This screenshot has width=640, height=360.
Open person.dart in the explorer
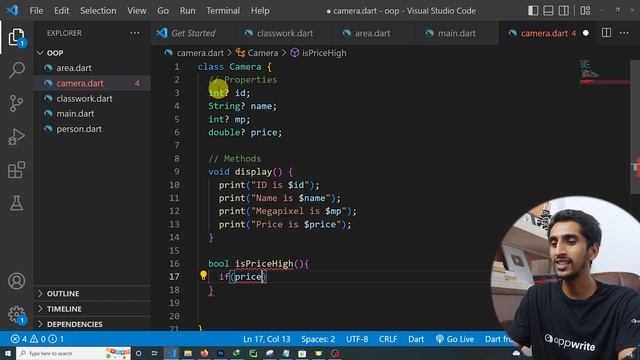coord(92,129)
